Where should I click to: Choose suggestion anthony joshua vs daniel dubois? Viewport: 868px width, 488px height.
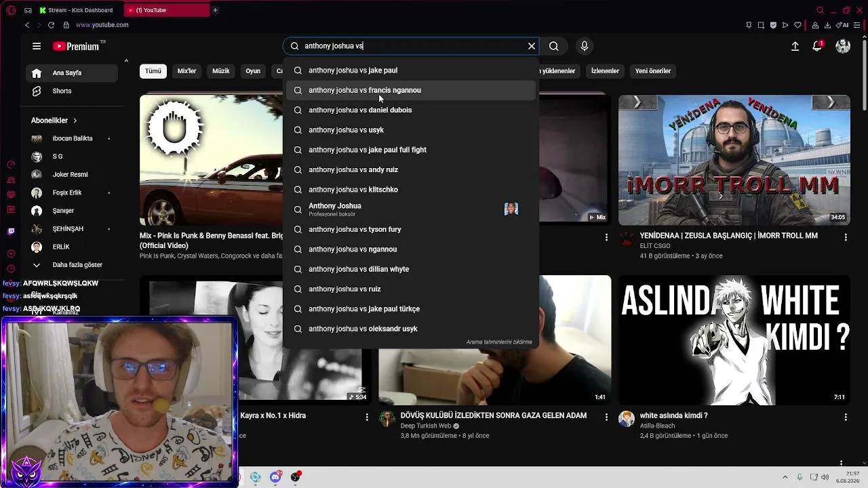pos(411,110)
